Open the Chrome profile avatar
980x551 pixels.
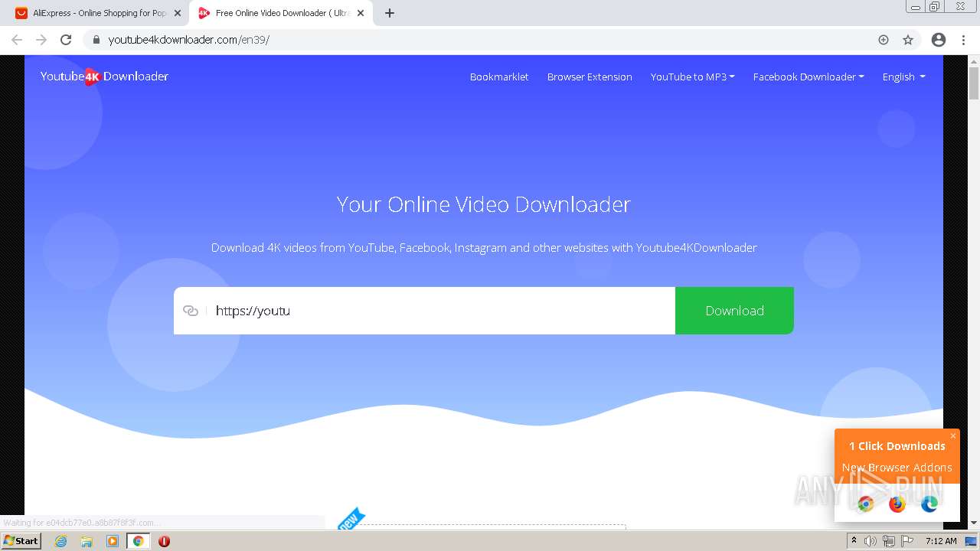coord(939,40)
